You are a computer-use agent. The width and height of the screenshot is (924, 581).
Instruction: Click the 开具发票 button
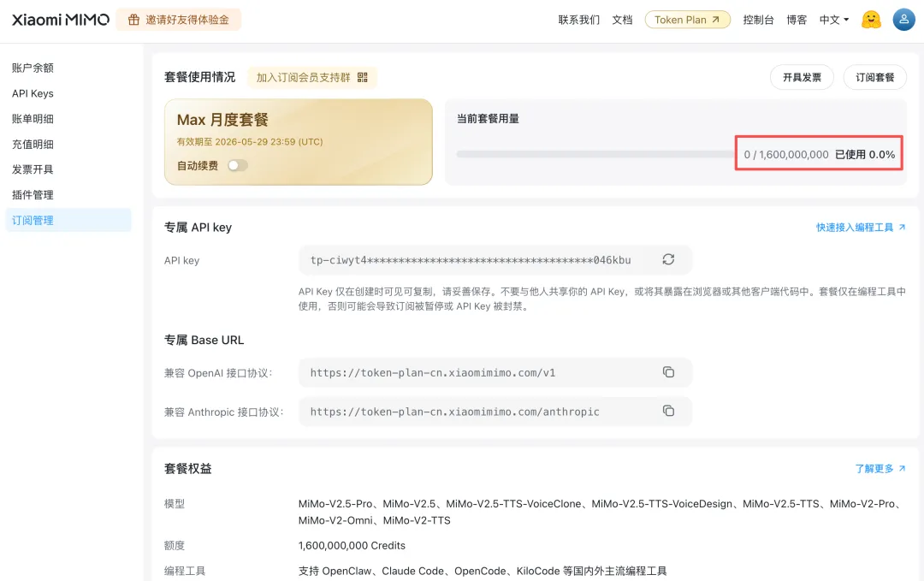tap(802, 77)
